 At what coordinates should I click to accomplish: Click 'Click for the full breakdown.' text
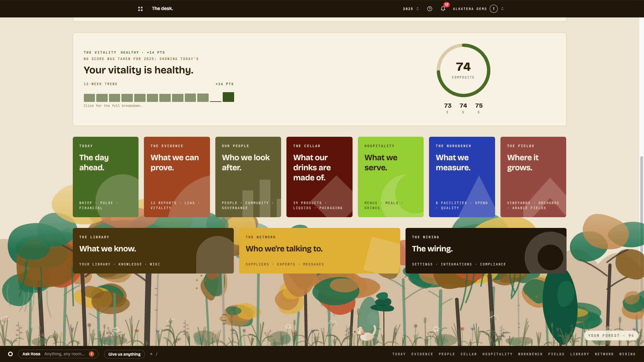(x=113, y=106)
